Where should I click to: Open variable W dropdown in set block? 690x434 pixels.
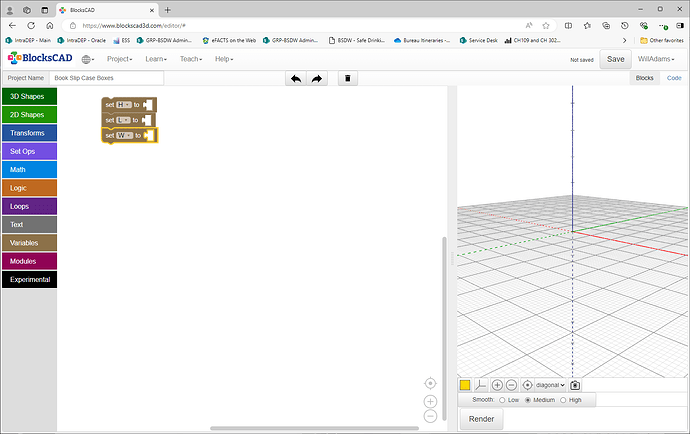point(125,136)
